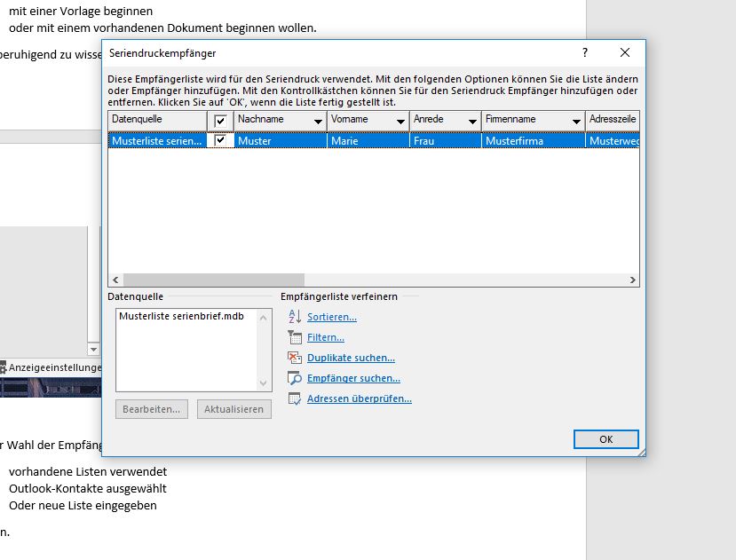Click the Duplikate suchen icon

295,358
